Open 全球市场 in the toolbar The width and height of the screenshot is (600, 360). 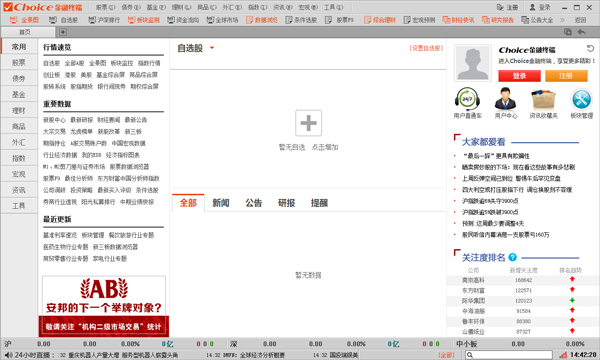[x=223, y=20]
